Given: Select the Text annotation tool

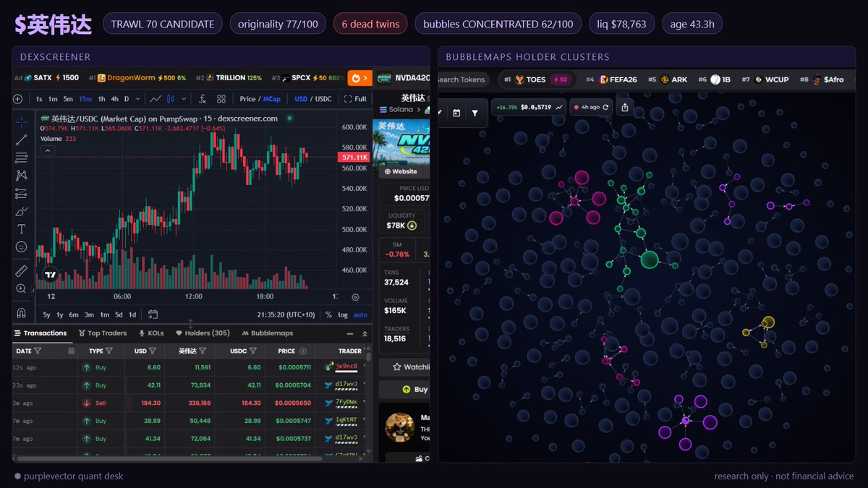Looking at the screenshot, I should (x=22, y=229).
